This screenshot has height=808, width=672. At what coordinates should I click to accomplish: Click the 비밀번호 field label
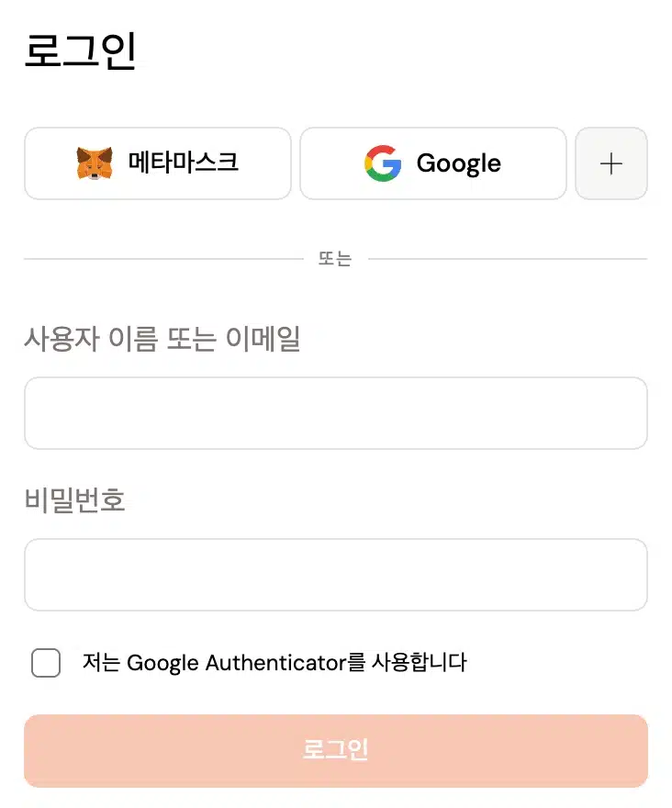click(74, 499)
